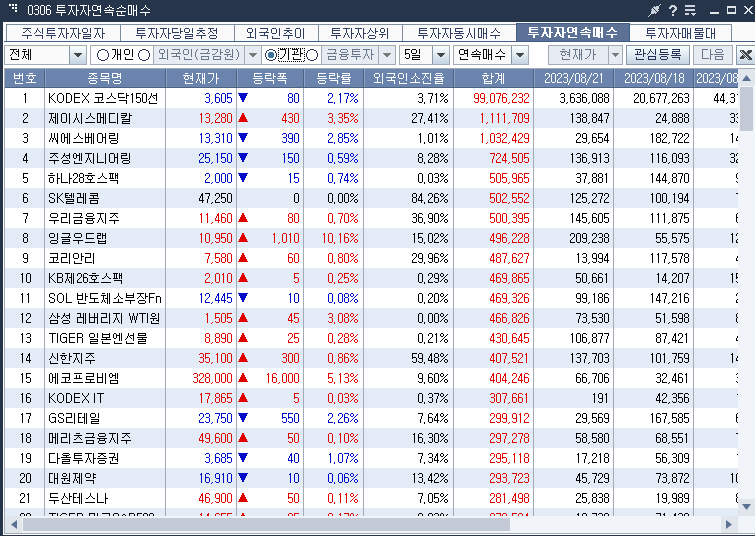This screenshot has width=755, height=536.
Task: Click the 99,076,232 total value
Action: [x=501, y=98]
